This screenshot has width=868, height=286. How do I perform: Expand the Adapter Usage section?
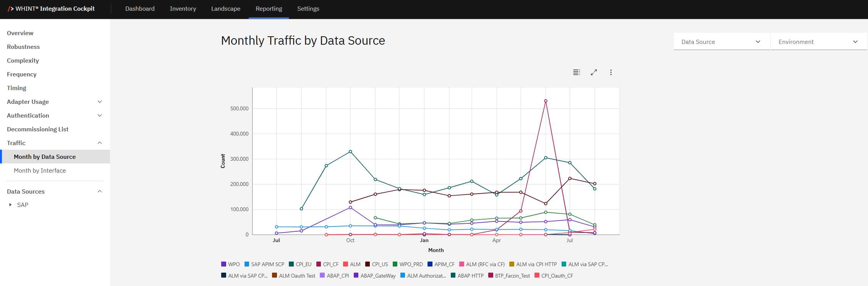[x=100, y=102]
